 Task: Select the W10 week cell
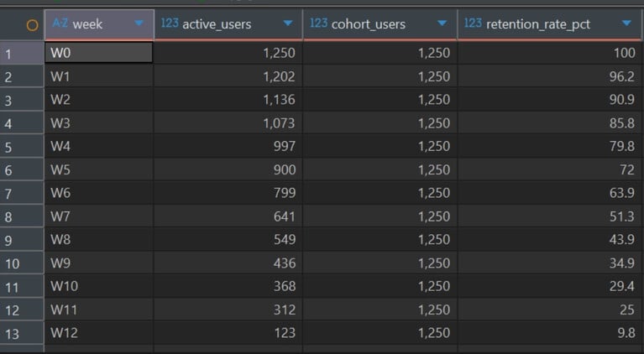pyautogui.click(x=99, y=286)
